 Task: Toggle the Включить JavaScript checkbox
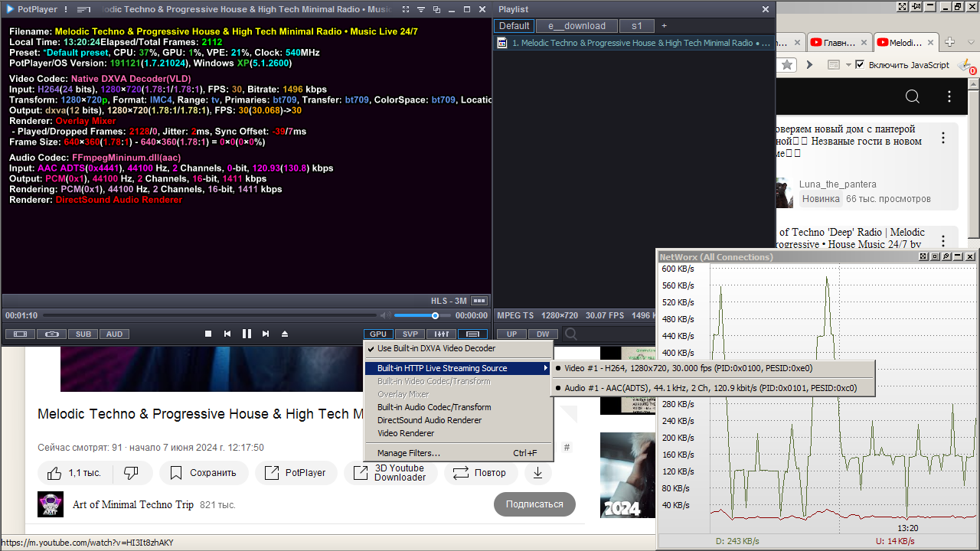860,65
